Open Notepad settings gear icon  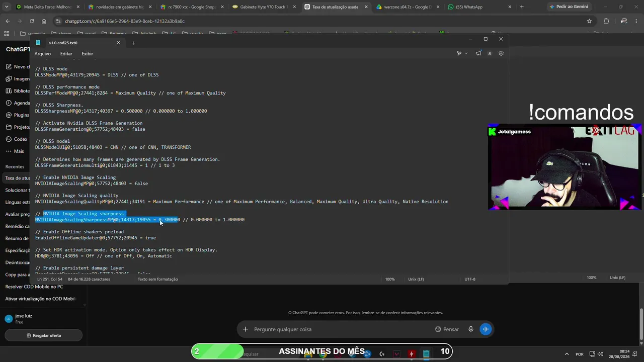(501, 53)
